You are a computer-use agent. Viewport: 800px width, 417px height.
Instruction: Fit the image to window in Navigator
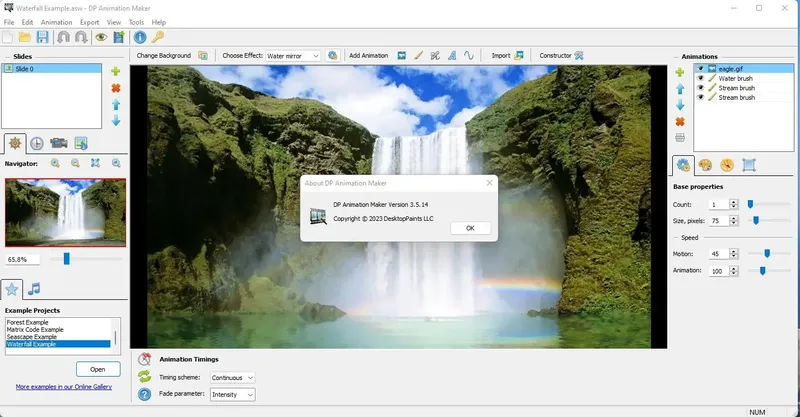point(95,163)
